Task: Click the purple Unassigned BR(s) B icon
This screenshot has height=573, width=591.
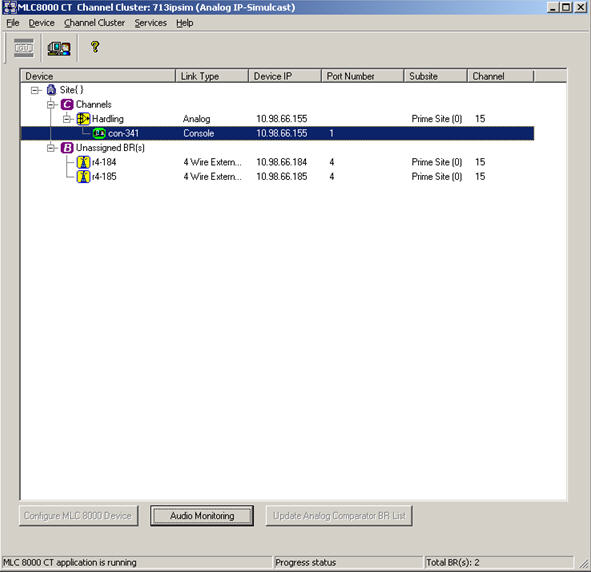Action: coord(67,148)
